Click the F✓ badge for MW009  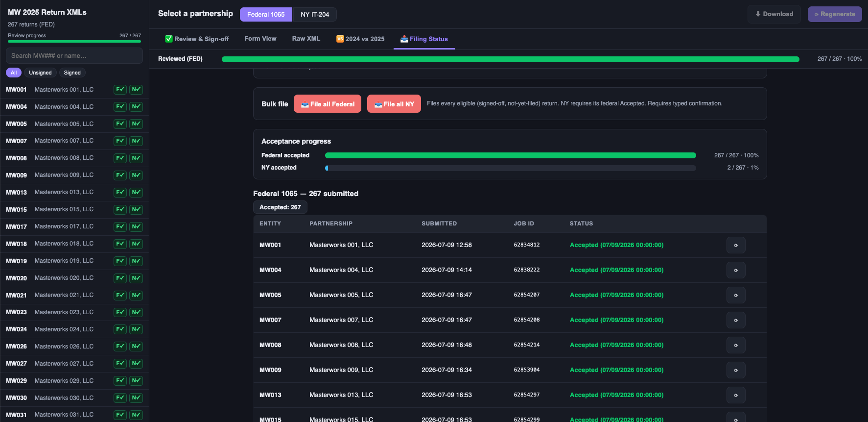point(120,175)
